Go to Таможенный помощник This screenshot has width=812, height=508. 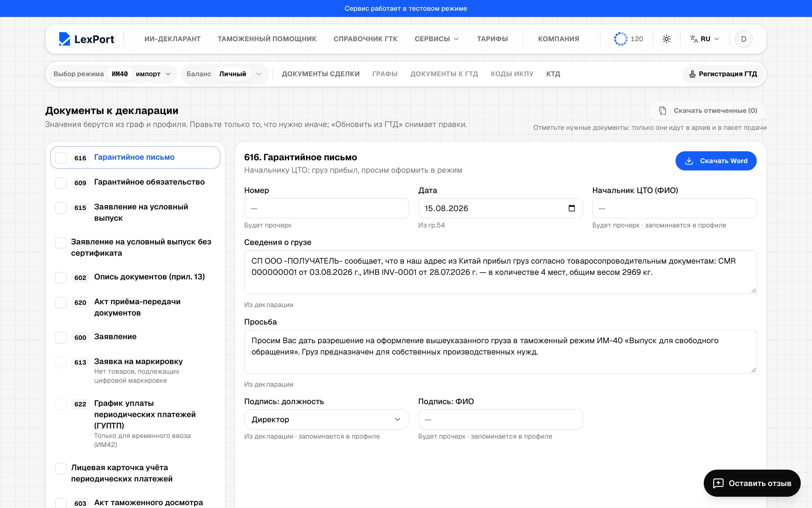click(267, 39)
